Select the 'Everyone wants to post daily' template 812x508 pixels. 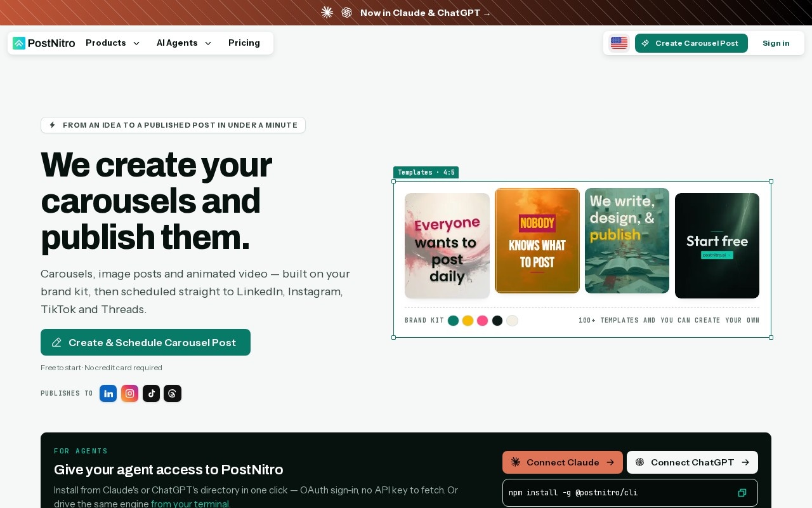pos(447,246)
